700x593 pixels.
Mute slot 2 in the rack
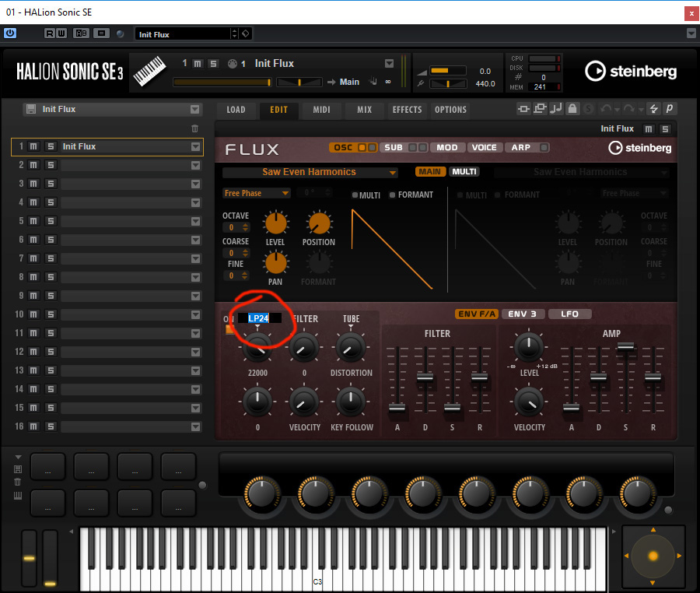(33, 165)
